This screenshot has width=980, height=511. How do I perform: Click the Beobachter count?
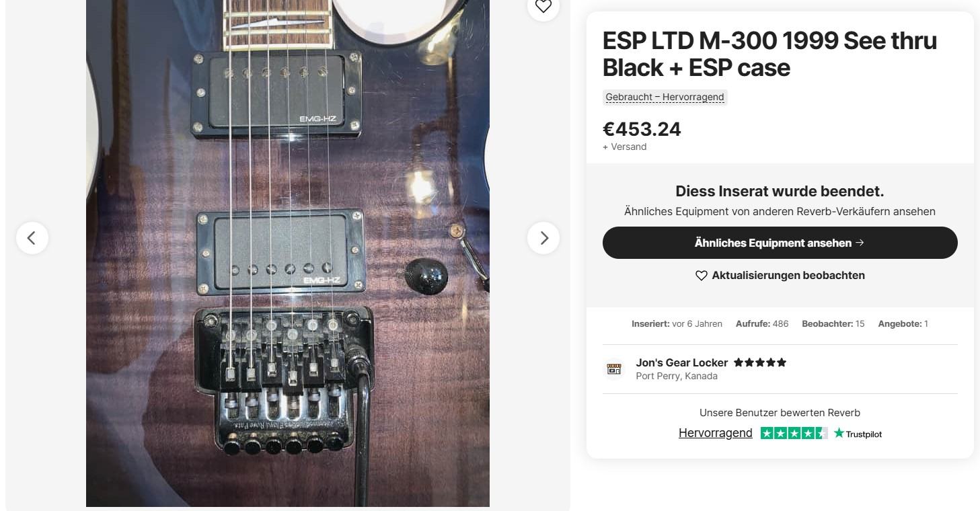click(x=833, y=324)
